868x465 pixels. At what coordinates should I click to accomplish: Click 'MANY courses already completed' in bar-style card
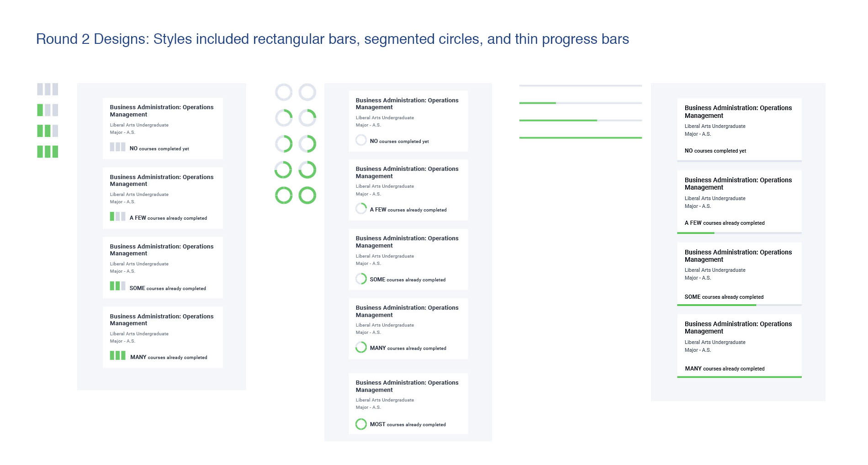[169, 357]
